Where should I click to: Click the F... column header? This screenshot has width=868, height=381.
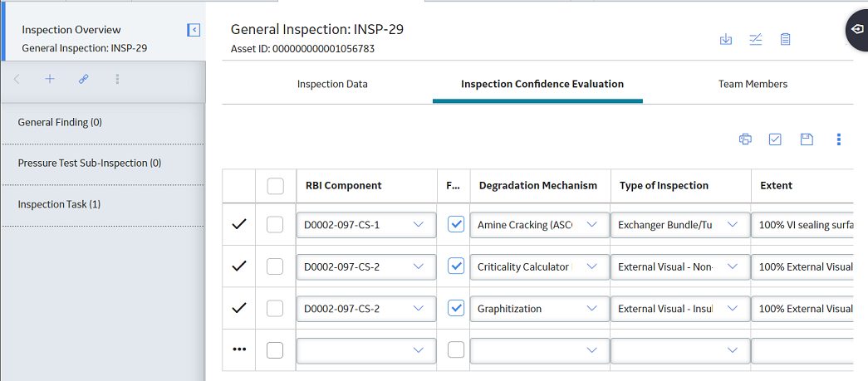(453, 186)
